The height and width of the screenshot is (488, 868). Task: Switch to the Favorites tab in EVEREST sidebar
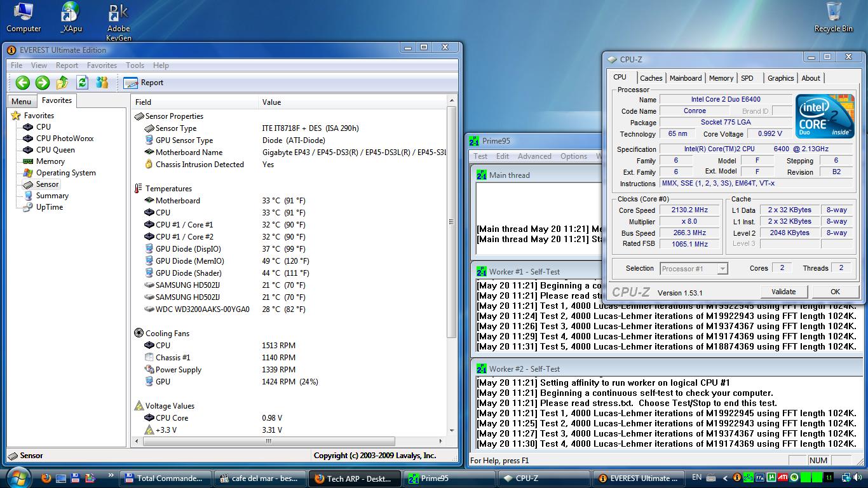point(57,100)
